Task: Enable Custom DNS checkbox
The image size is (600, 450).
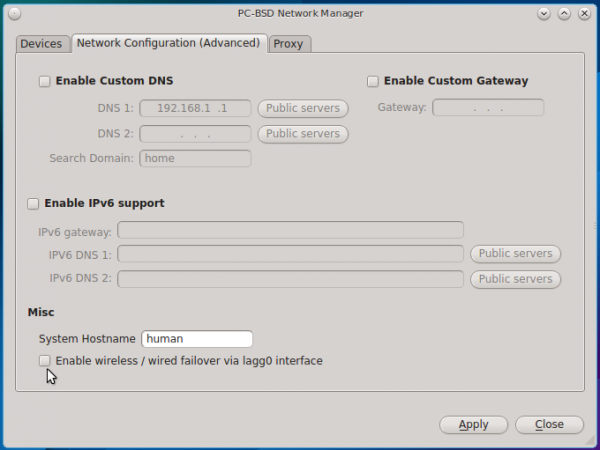Action: click(44, 81)
